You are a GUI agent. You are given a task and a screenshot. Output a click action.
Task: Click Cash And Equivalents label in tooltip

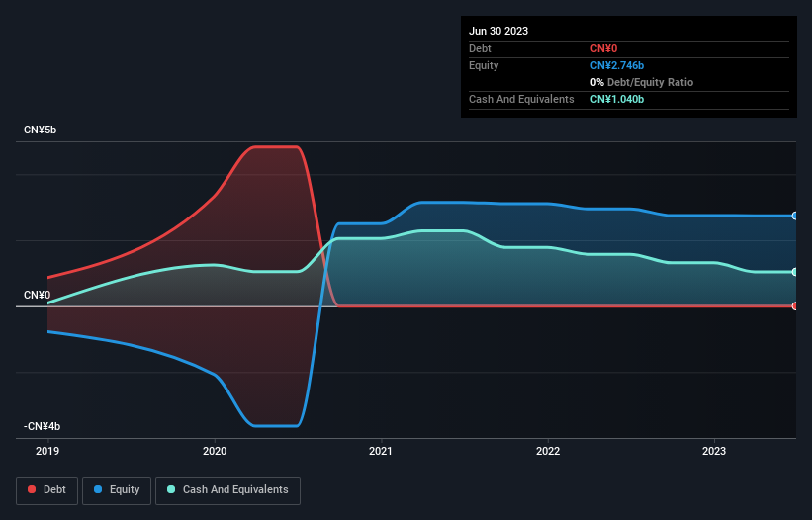[x=521, y=99]
